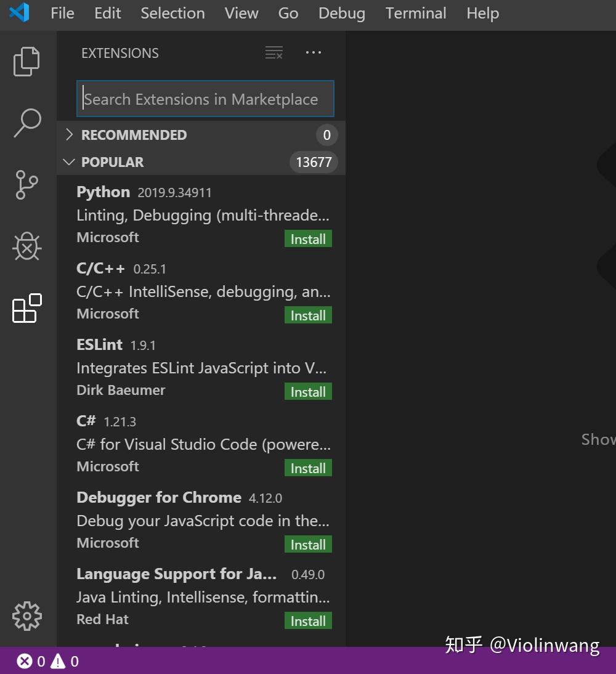Image resolution: width=616 pixels, height=674 pixels.
Task: Open the Source Control view
Action: pyautogui.click(x=27, y=185)
